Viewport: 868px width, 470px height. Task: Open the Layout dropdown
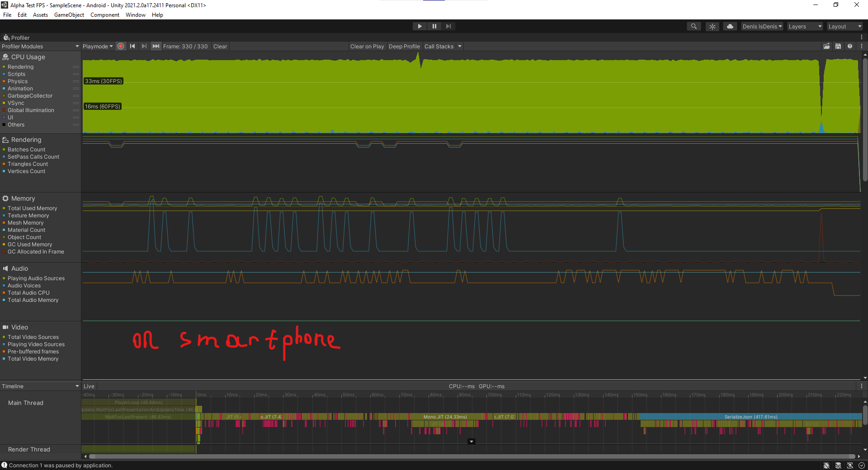click(845, 26)
